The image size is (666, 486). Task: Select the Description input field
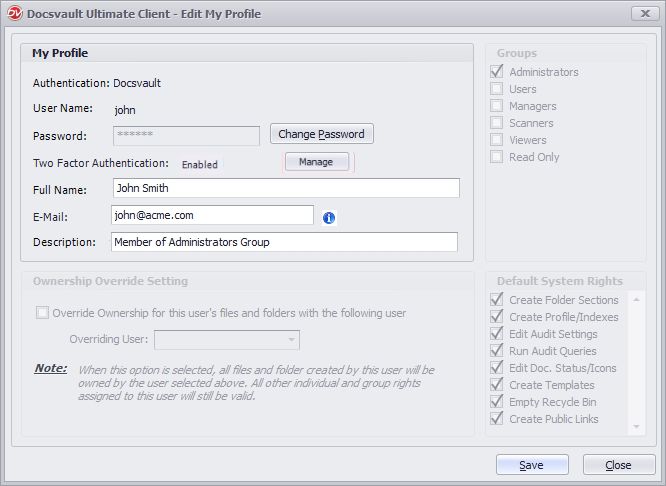click(284, 242)
